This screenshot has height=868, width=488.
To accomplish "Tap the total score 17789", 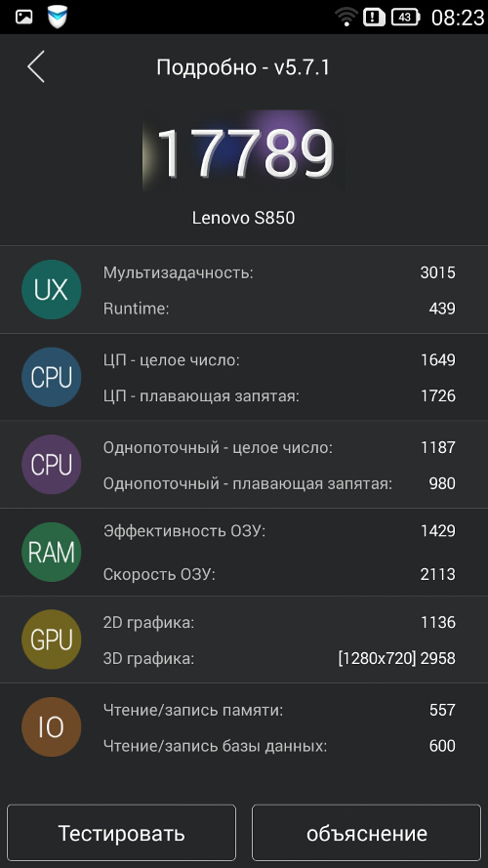I will (245, 152).
